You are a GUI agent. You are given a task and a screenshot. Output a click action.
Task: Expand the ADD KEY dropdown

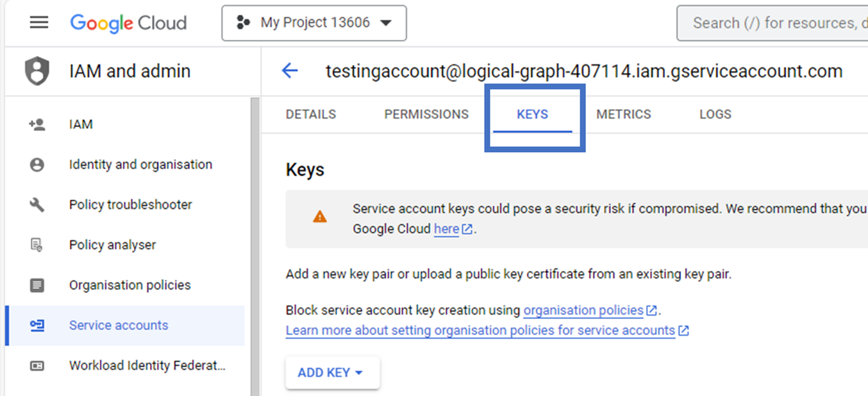(x=332, y=372)
